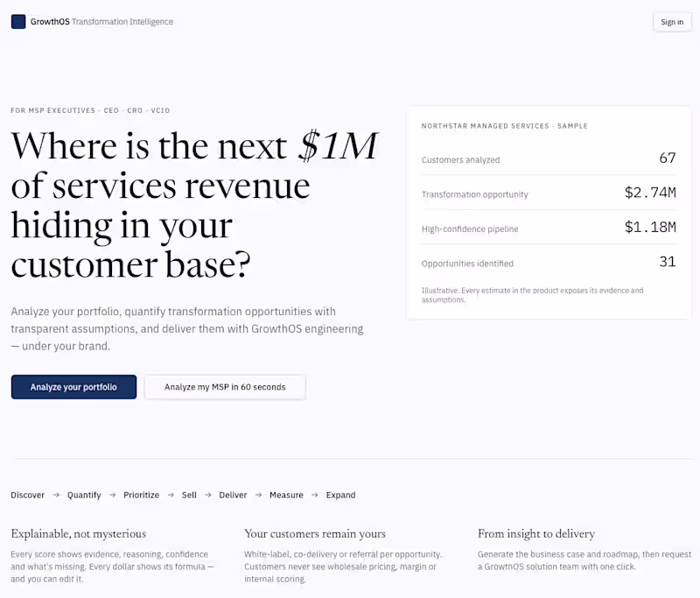
Task: Click the $2.74M value
Action: tap(650, 192)
